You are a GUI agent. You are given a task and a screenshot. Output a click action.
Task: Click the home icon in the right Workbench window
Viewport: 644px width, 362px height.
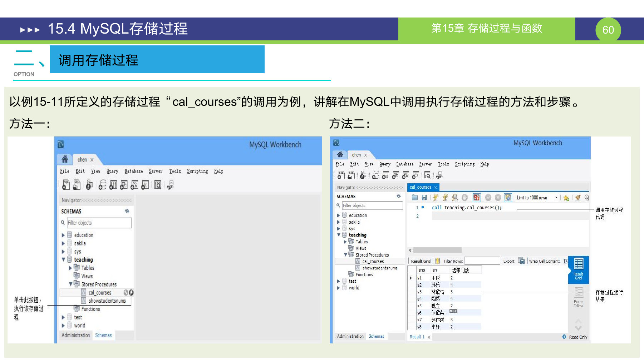(340, 154)
